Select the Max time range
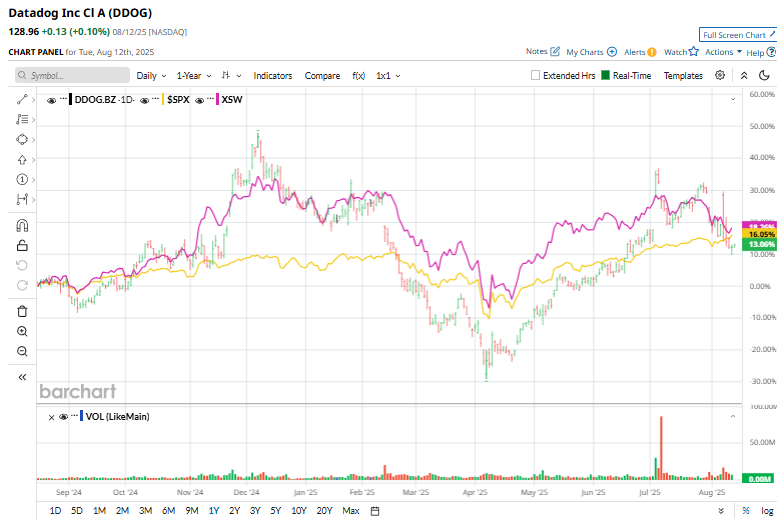 [x=351, y=511]
